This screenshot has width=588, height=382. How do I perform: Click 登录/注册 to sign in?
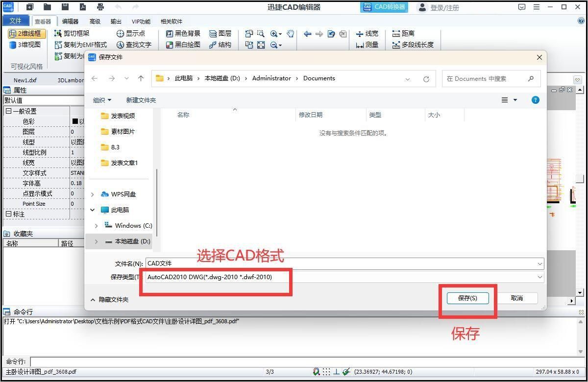coord(439,7)
